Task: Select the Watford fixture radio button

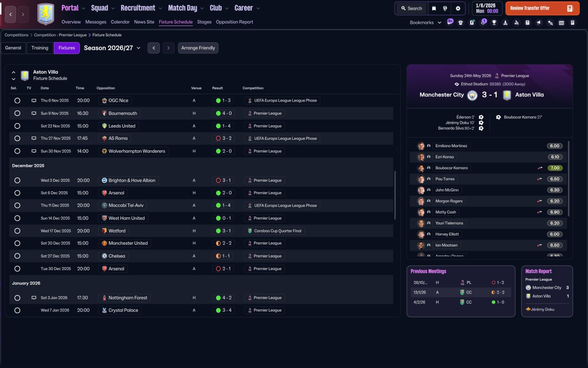Action: (x=17, y=231)
